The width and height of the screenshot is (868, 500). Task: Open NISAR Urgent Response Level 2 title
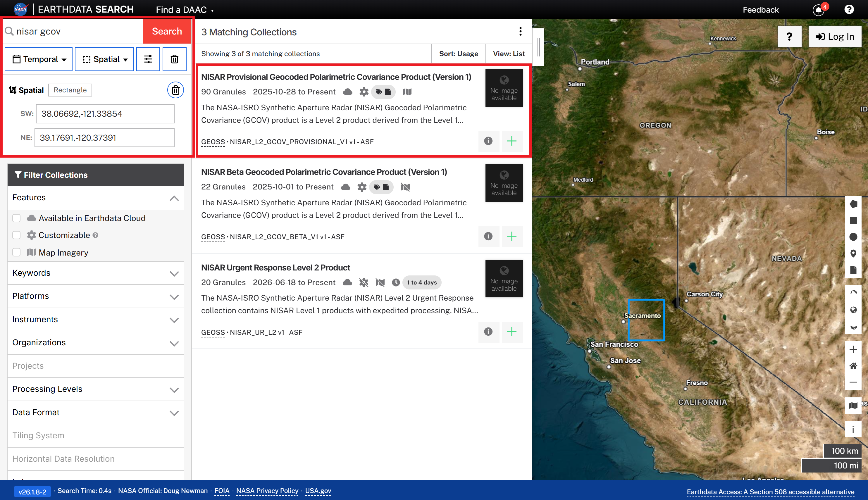(275, 268)
